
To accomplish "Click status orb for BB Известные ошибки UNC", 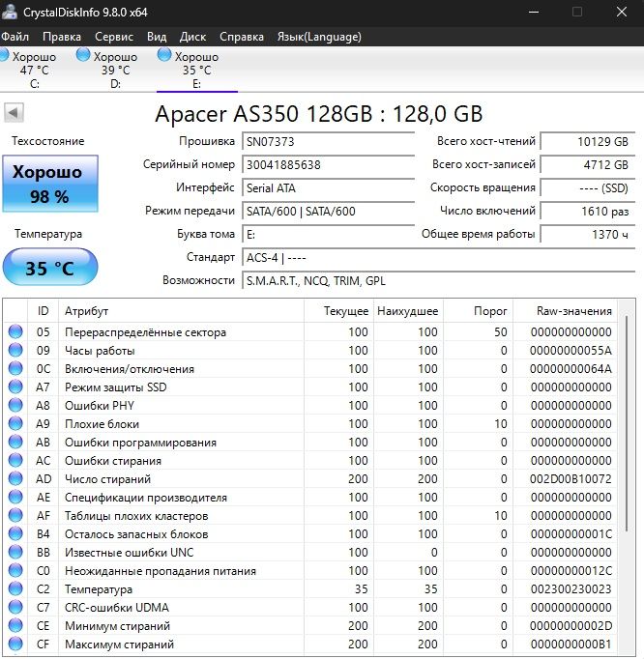I will (15, 552).
